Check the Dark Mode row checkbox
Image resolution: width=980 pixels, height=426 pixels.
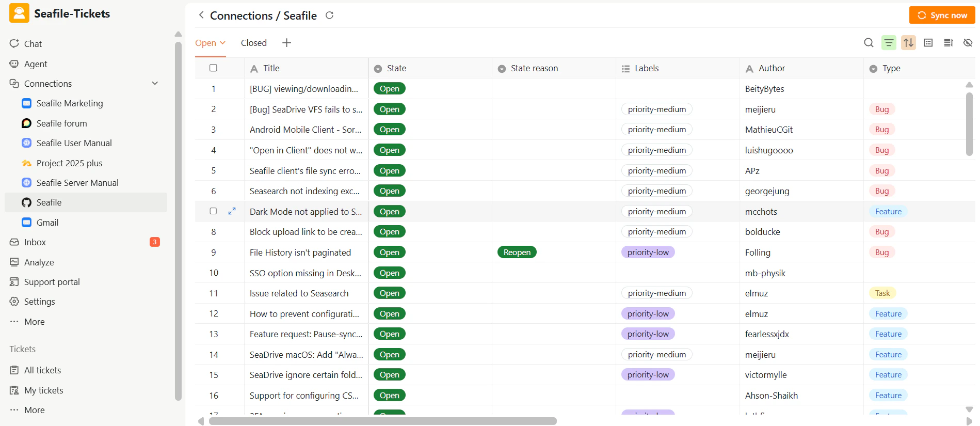tap(213, 211)
